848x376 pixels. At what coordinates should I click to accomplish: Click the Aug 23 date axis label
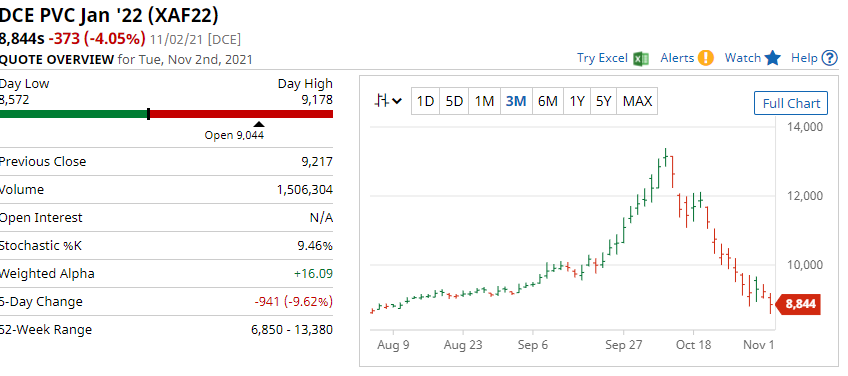pos(462,345)
